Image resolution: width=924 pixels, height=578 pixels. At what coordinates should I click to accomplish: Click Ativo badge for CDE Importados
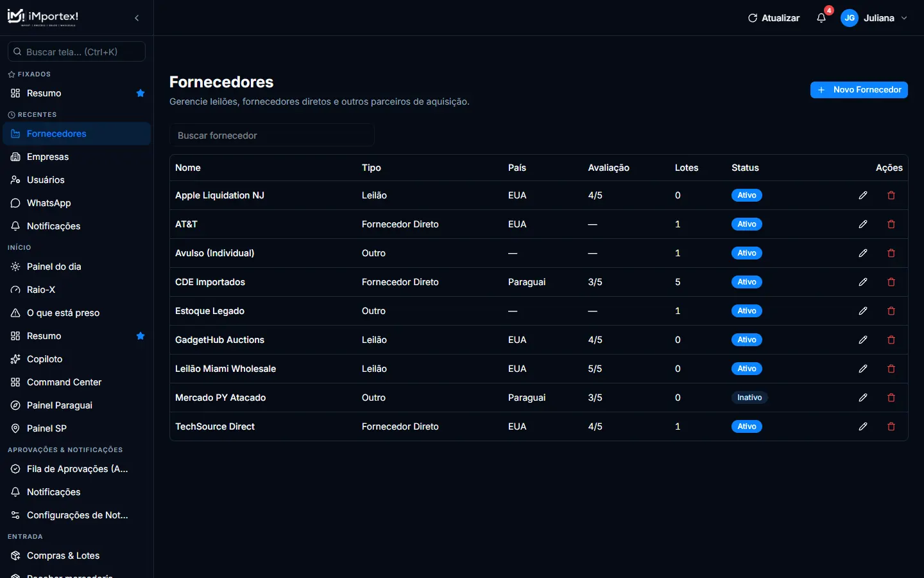coord(747,282)
